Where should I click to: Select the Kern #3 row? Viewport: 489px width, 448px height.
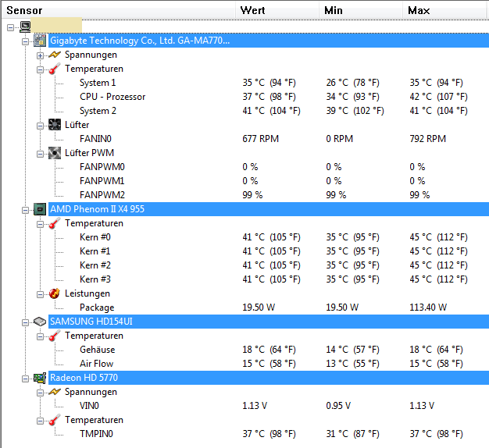coord(284,279)
